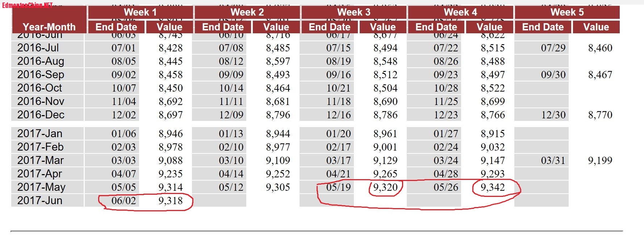Click the Week 5 column header
The image size is (644, 236).
pyautogui.click(x=567, y=12)
